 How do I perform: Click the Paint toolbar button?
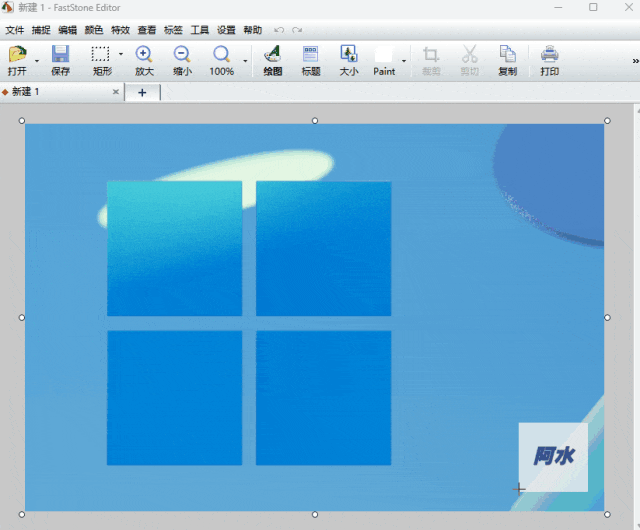click(384, 60)
